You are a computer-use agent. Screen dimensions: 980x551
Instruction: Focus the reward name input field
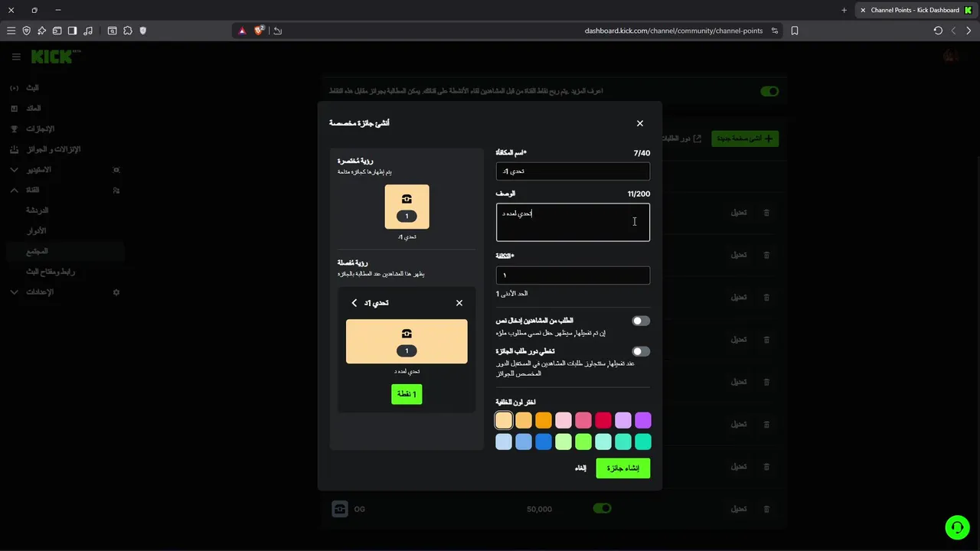pos(573,171)
